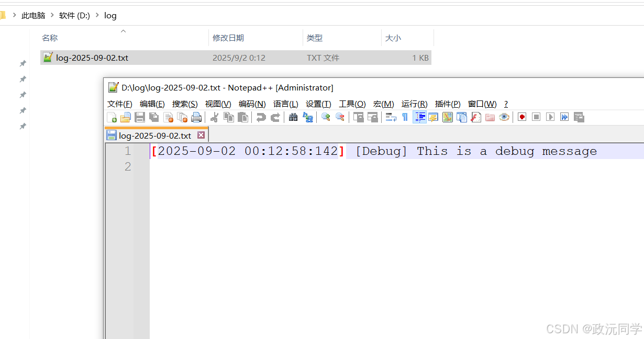Save the recorded macro icon

(x=579, y=117)
